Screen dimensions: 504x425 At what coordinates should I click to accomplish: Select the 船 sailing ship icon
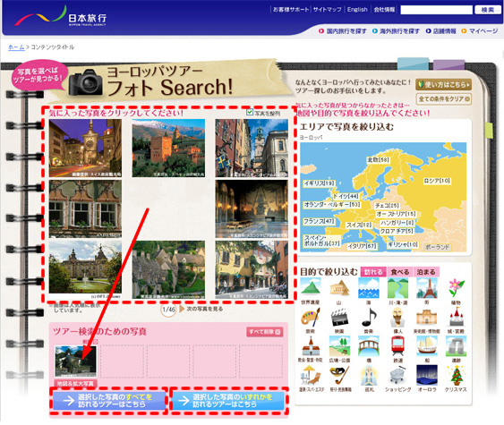coord(427,346)
